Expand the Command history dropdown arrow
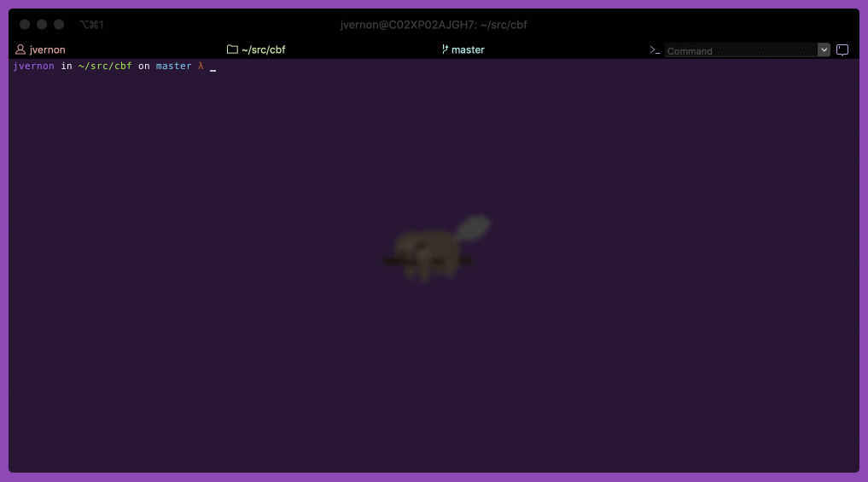The height and width of the screenshot is (482, 868). (824, 49)
